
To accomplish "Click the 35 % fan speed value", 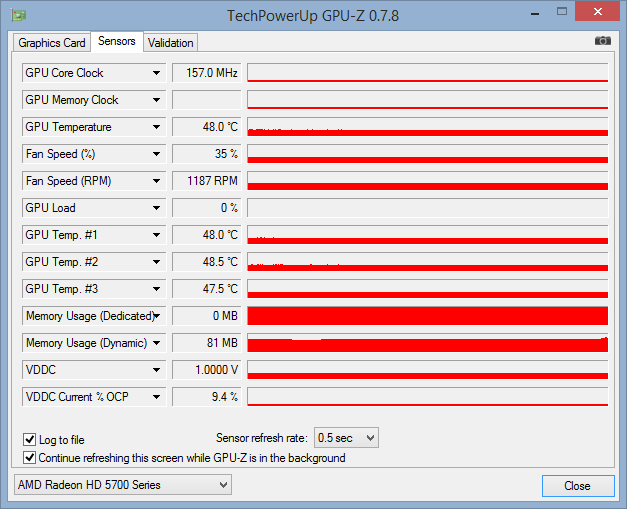I will (x=207, y=154).
